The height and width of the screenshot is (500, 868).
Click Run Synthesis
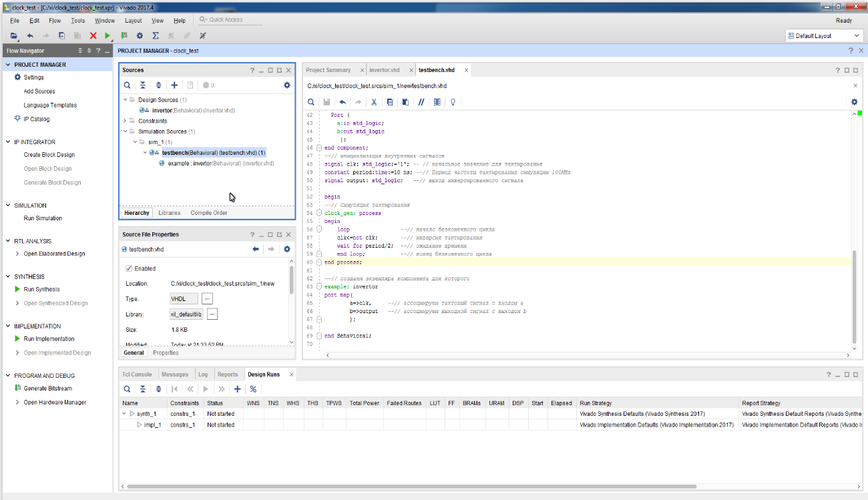tap(41, 289)
